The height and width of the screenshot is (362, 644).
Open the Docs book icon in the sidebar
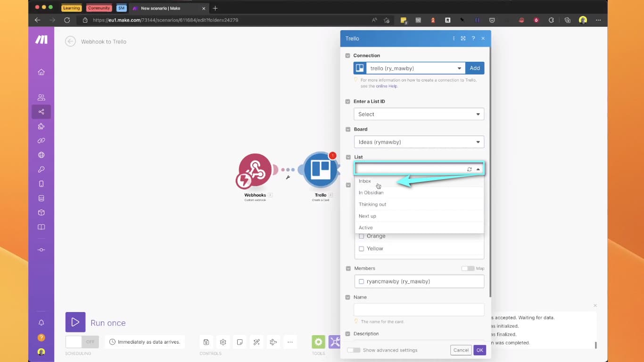(x=41, y=227)
